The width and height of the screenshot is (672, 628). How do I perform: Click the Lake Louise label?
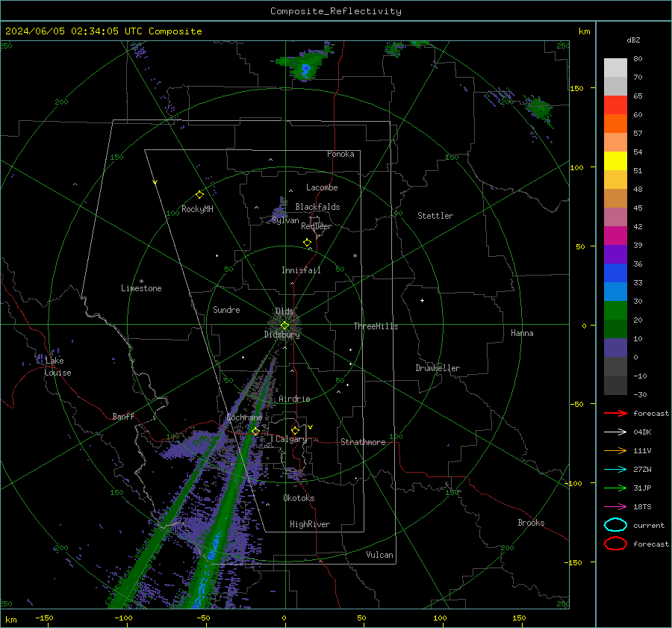click(57, 367)
